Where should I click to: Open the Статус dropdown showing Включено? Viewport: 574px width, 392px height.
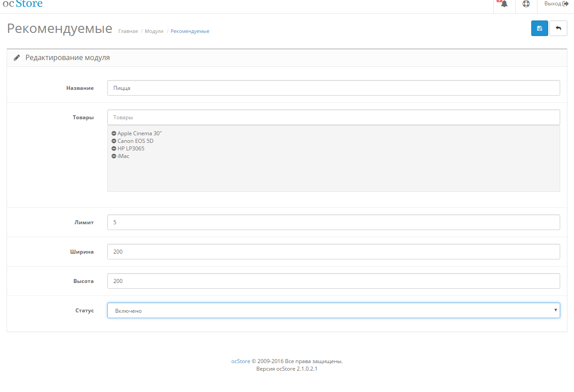pos(334,311)
